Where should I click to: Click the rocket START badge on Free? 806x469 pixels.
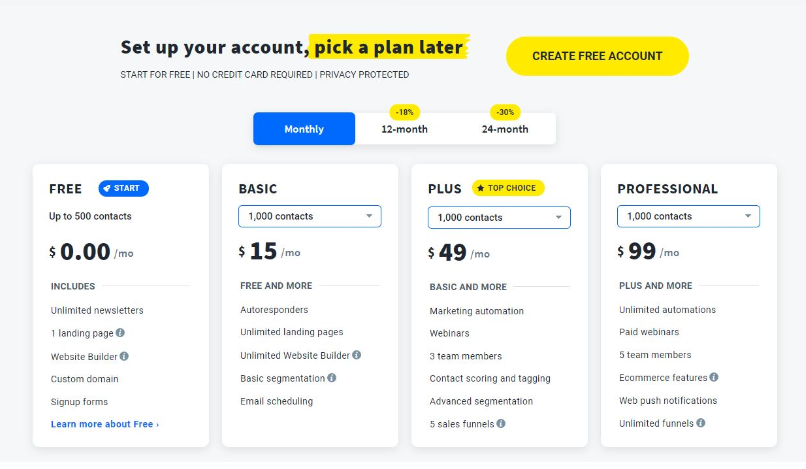click(x=123, y=188)
